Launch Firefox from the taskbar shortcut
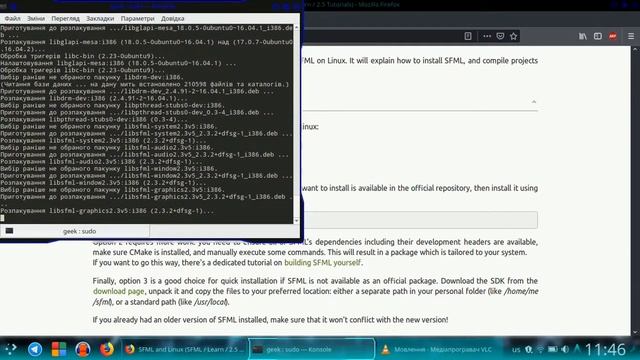This screenshot has height=360, width=640. 107,349
